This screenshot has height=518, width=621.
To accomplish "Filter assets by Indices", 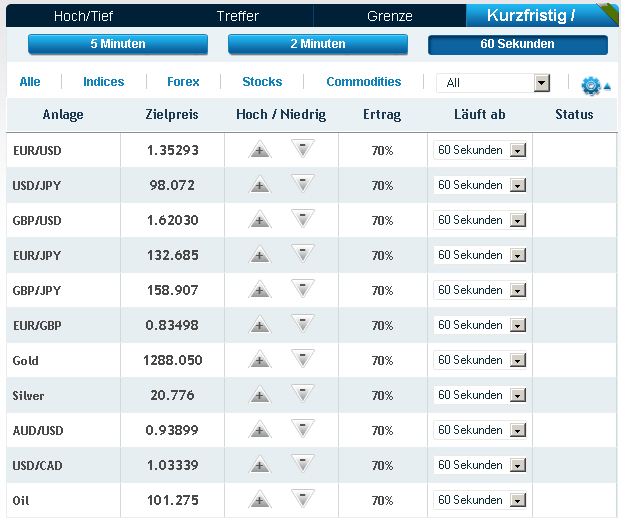I will 104,82.
